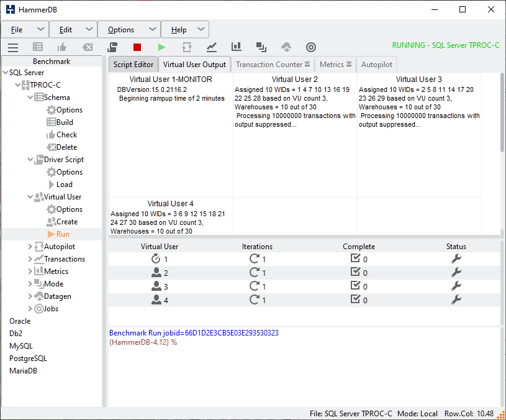Expand the Jobs tree node

pyautogui.click(x=30, y=309)
